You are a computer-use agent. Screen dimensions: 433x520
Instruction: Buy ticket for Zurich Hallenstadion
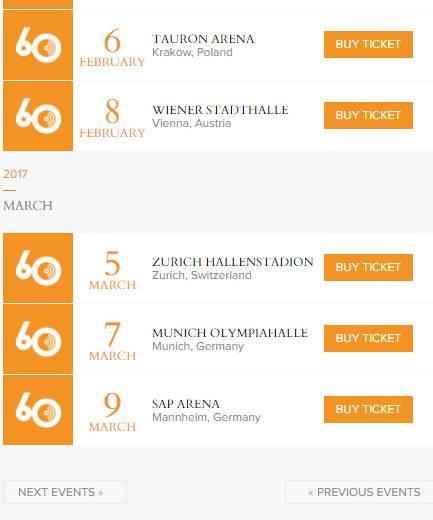tap(368, 268)
